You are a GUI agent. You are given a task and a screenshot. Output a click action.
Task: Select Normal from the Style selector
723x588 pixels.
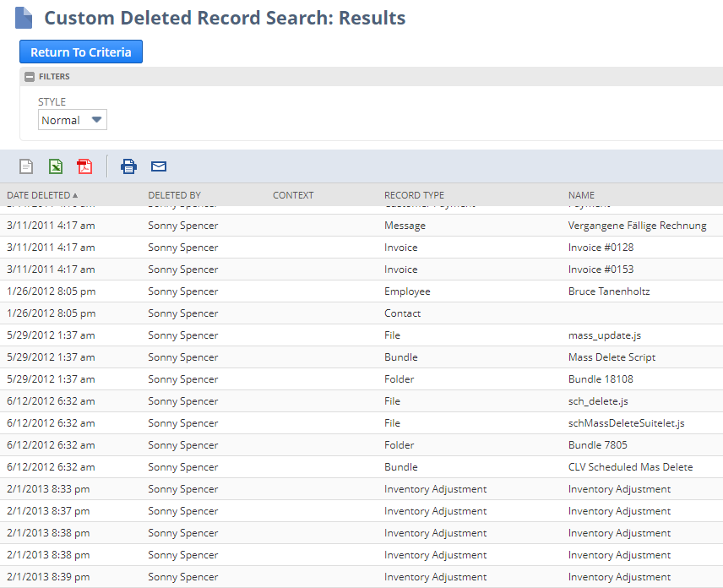[73, 119]
